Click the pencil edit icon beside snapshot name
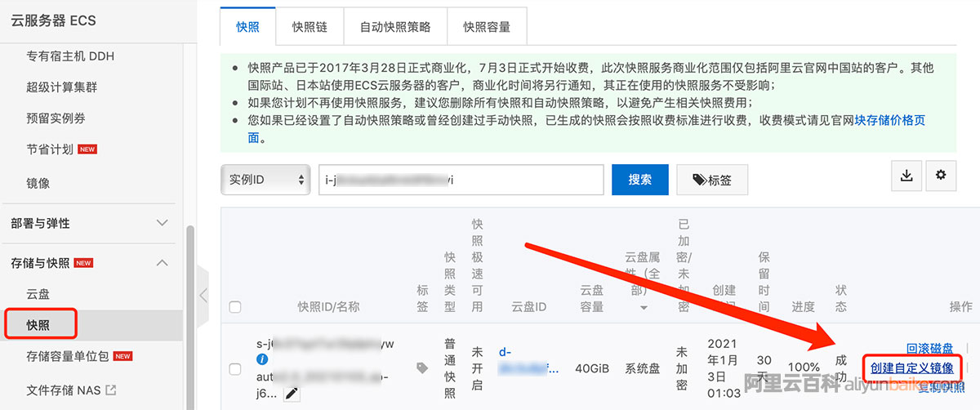Viewport: 980px width, 410px height. tap(291, 394)
